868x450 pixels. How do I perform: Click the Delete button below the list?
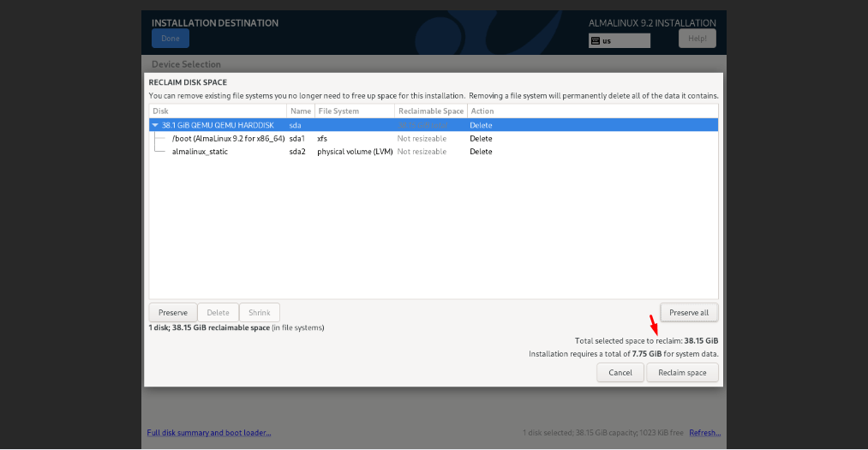[218, 313]
